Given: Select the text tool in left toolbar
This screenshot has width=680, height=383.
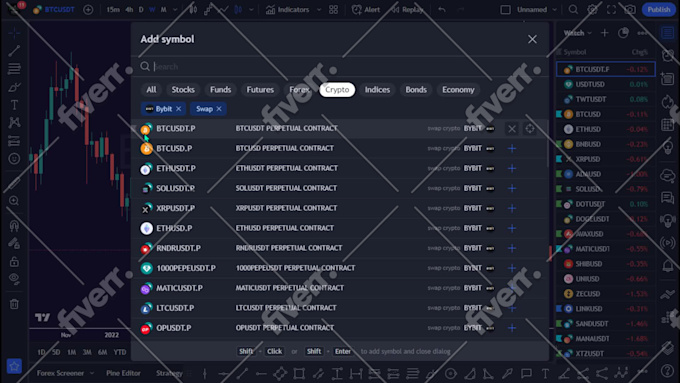Looking at the screenshot, I should 14,105.
